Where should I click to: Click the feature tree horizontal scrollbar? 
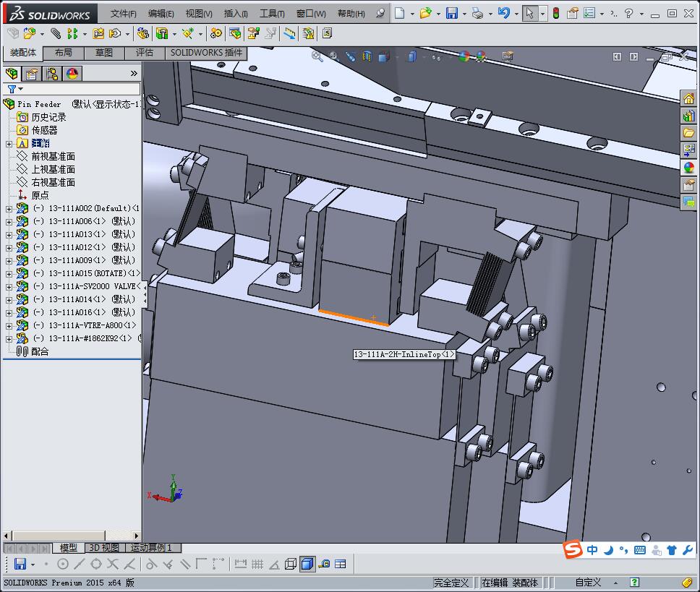coord(72,536)
